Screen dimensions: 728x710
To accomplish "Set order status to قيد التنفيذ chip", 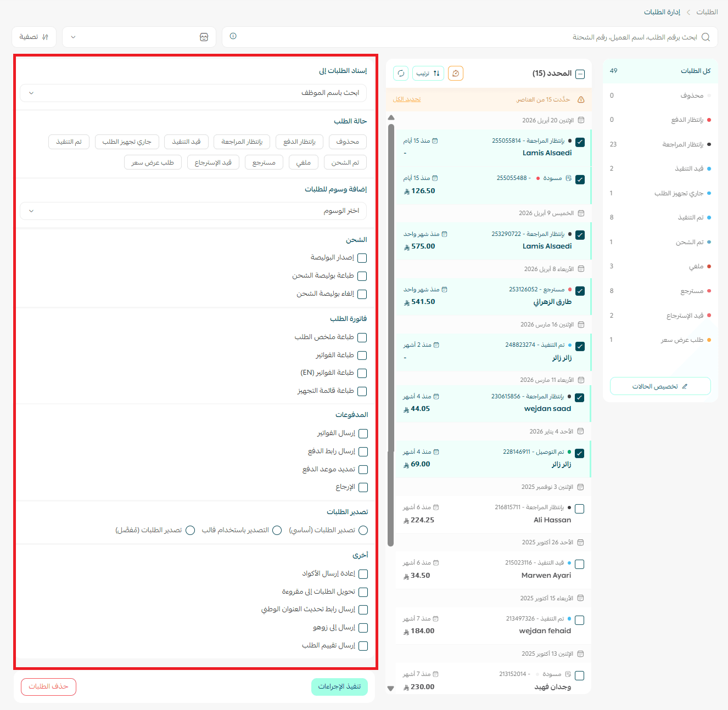I will pos(186,142).
